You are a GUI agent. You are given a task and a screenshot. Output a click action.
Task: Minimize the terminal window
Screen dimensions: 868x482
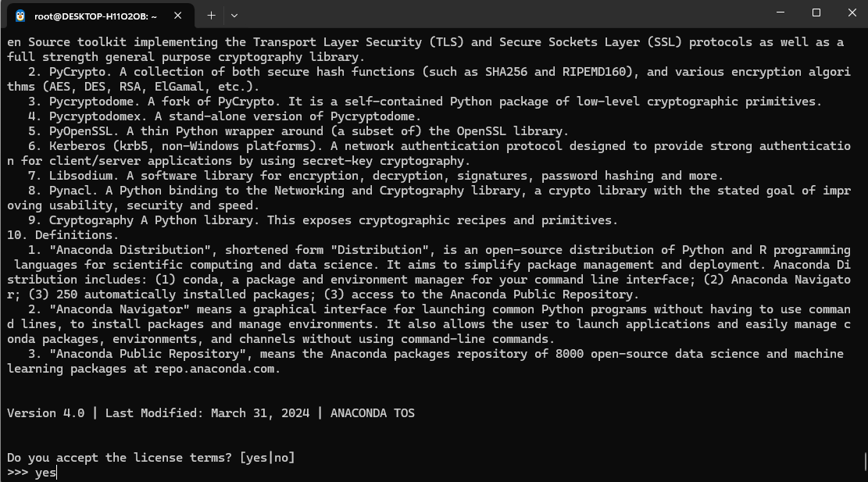[x=780, y=12]
